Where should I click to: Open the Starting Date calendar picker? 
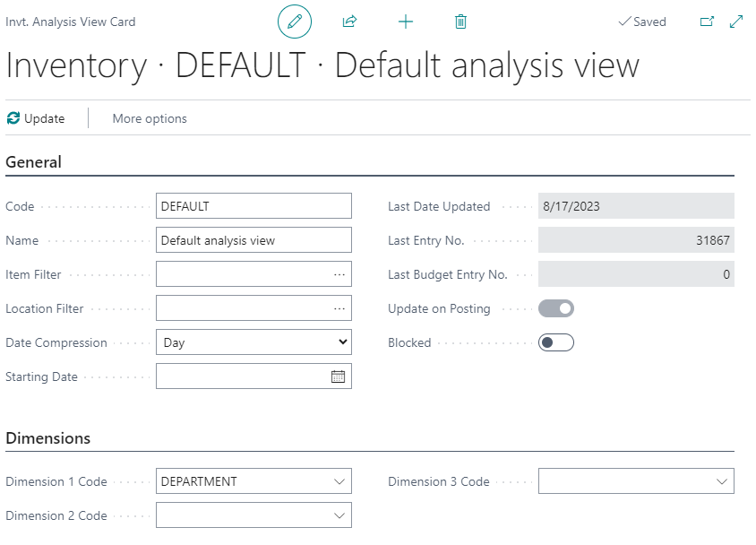click(x=338, y=376)
